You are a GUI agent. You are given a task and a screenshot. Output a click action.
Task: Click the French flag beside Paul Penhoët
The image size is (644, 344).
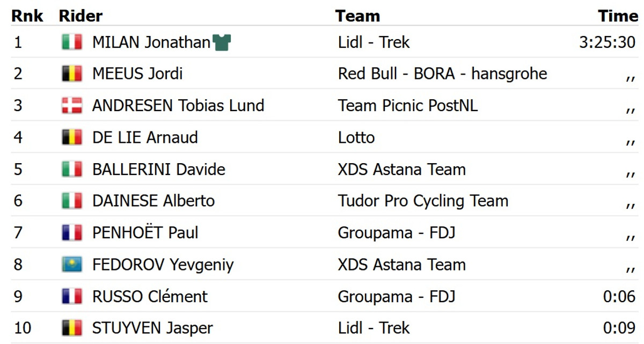click(x=72, y=233)
